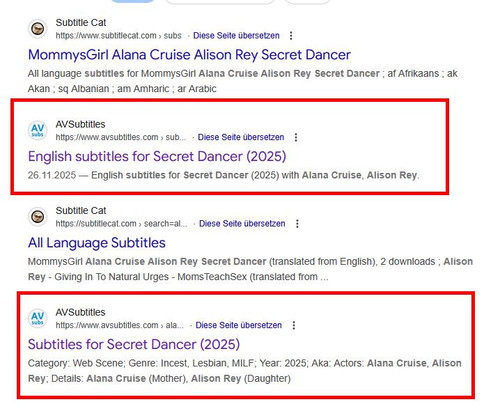Click the AVSubtitles logo in the last result
This screenshot has height=407, width=500.
click(x=38, y=318)
